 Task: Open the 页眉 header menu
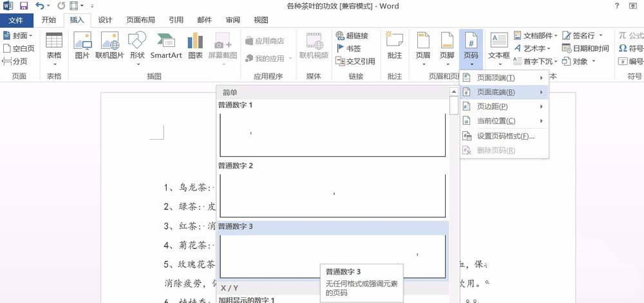[423, 49]
